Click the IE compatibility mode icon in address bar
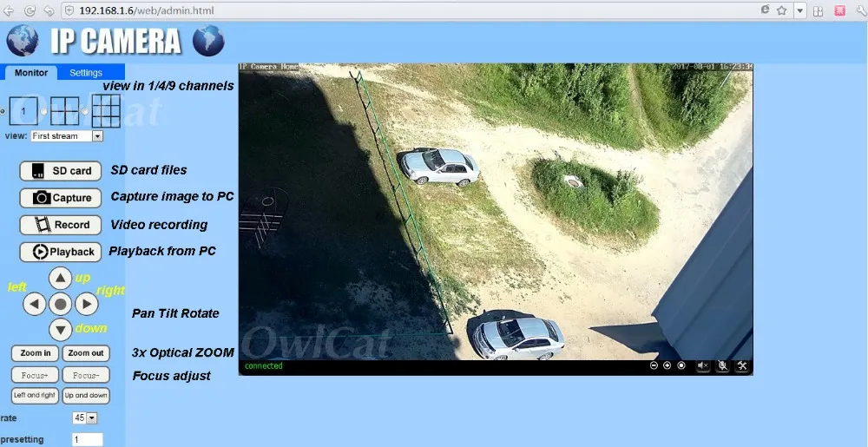The width and height of the screenshot is (868, 447). [x=765, y=10]
